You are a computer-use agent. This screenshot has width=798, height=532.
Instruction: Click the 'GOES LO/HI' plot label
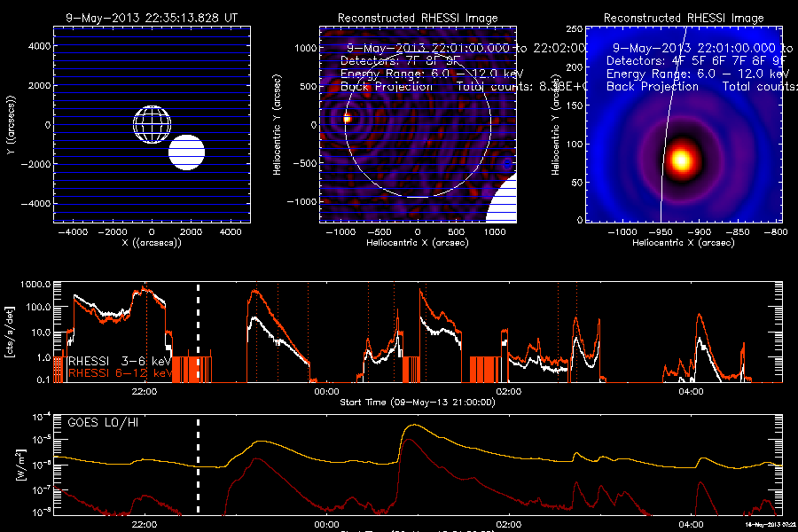point(103,423)
